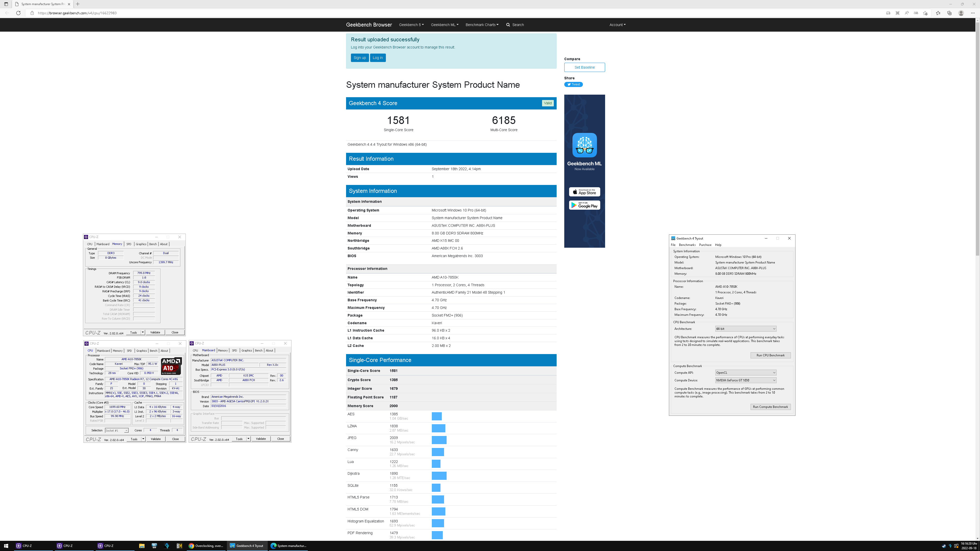Screen dimensions: 980x551
Task: Click the AMD A10-7850K processor name row
Action: point(451,277)
